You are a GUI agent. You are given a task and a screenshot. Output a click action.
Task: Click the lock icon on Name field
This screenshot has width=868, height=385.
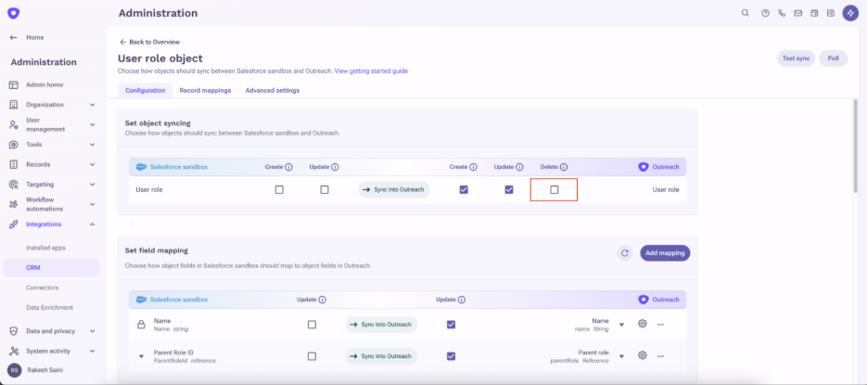141,325
